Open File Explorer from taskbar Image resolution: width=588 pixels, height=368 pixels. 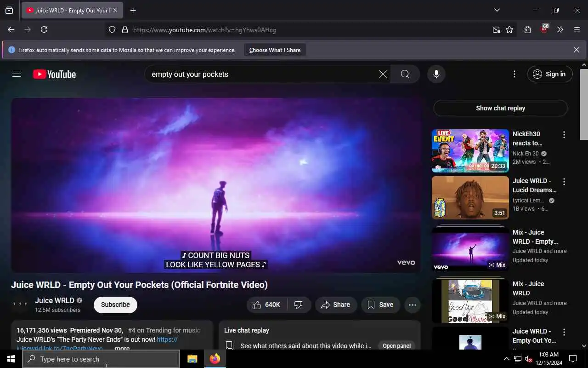click(x=192, y=359)
